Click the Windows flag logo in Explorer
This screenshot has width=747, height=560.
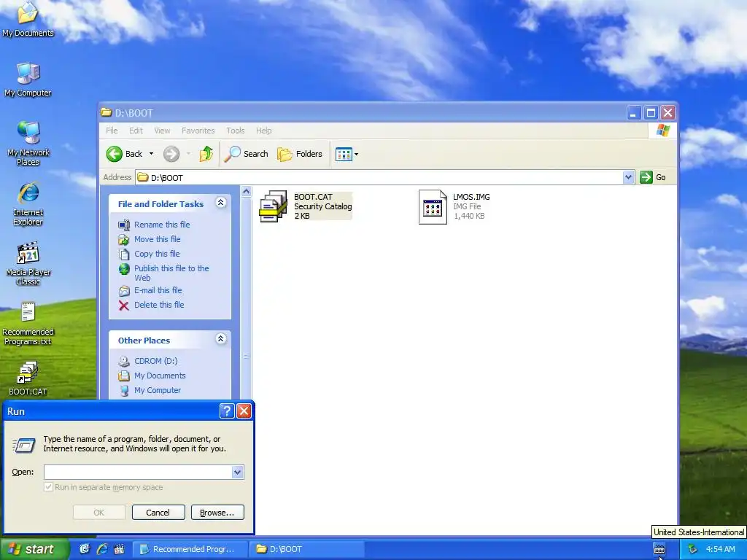[662, 130]
